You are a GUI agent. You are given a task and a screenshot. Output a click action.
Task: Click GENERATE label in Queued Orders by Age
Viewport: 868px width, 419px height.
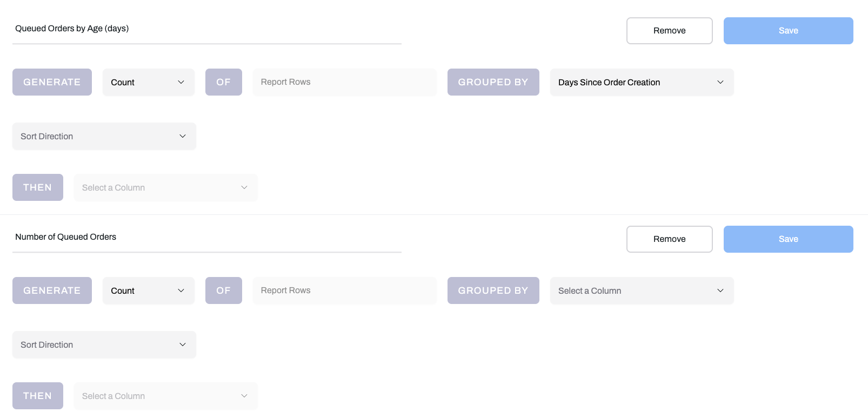tap(52, 82)
